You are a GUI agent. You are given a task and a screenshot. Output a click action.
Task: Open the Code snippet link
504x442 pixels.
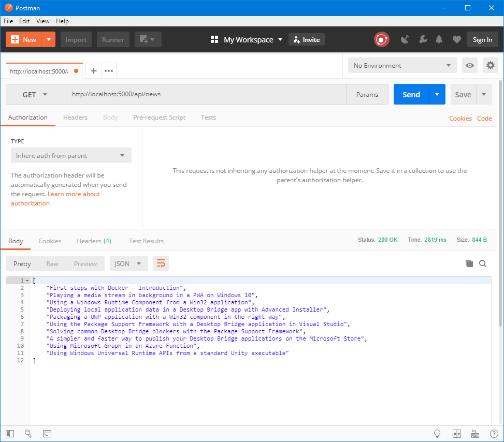pos(484,119)
